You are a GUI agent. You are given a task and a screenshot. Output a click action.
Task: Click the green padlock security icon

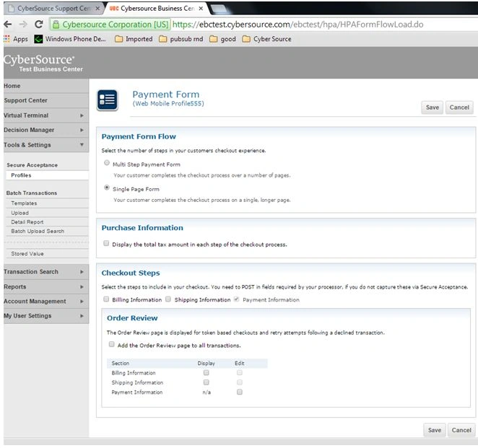(x=56, y=25)
